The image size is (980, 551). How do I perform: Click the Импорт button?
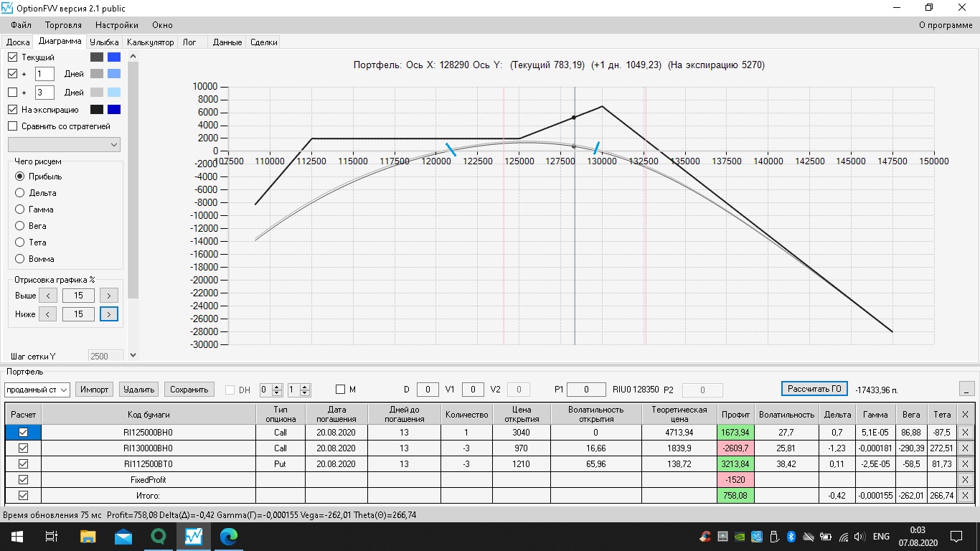coord(95,390)
